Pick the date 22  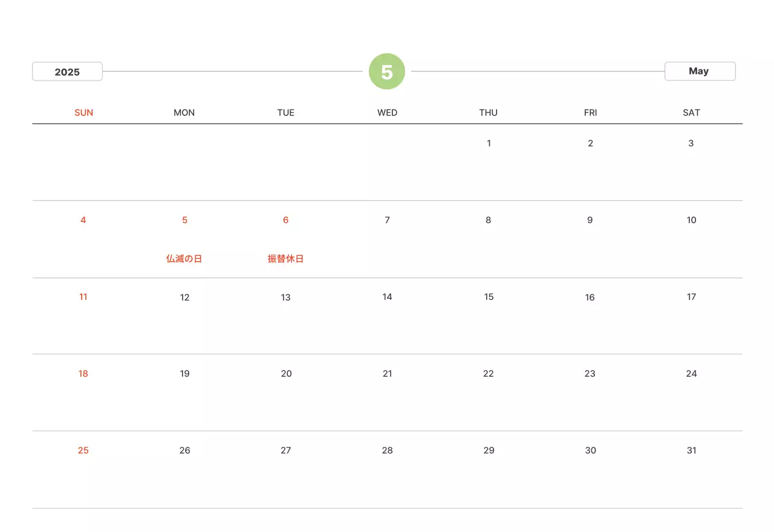pyautogui.click(x=489, y=374)
